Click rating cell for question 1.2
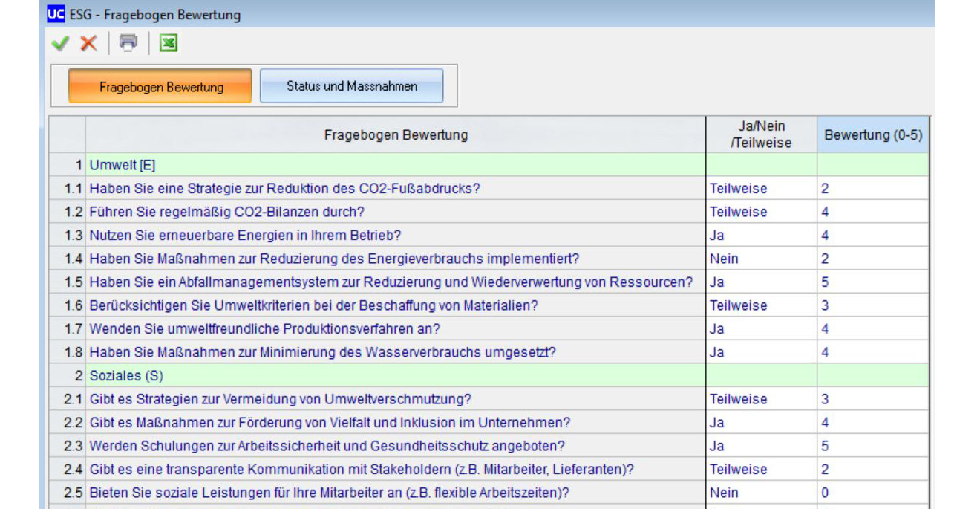 (x=872, y=212)
